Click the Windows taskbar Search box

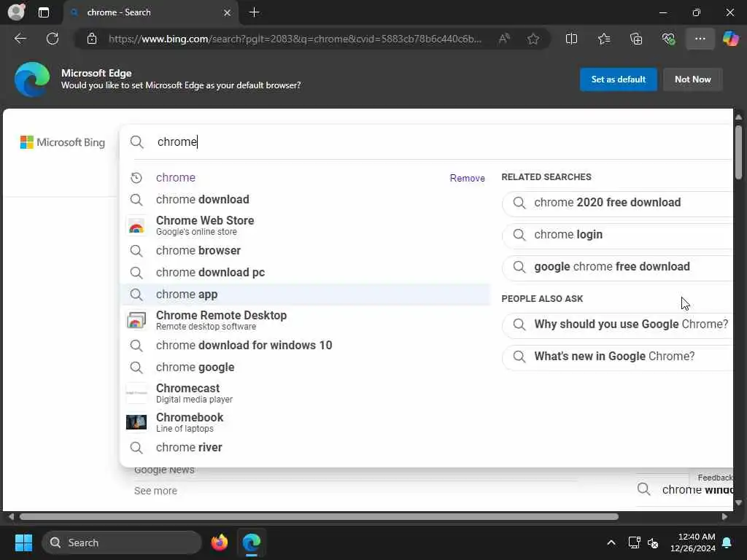point(122,542)
